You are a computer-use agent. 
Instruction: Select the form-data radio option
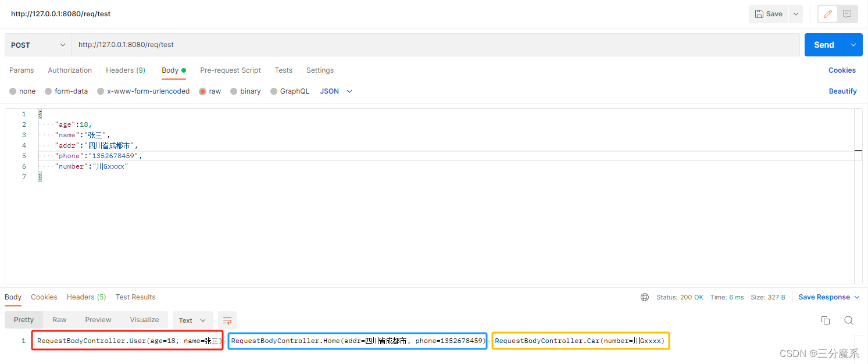point(66,91)
